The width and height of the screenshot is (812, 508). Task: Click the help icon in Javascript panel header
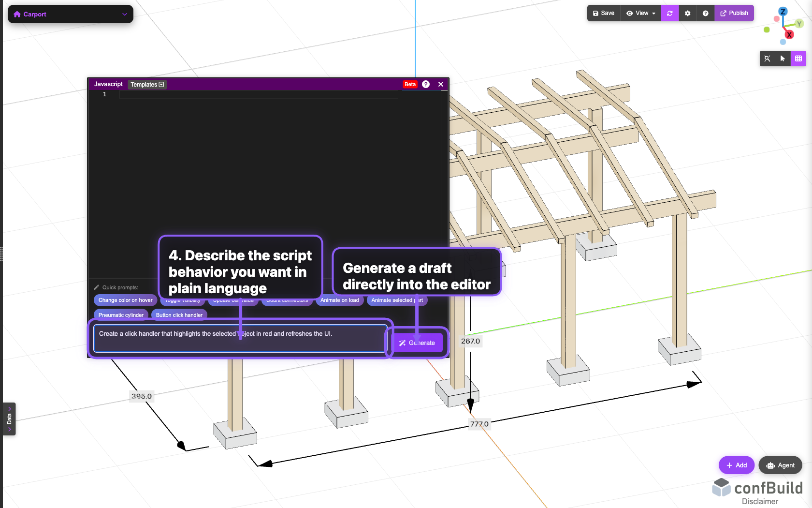click(x=426, y=84)
